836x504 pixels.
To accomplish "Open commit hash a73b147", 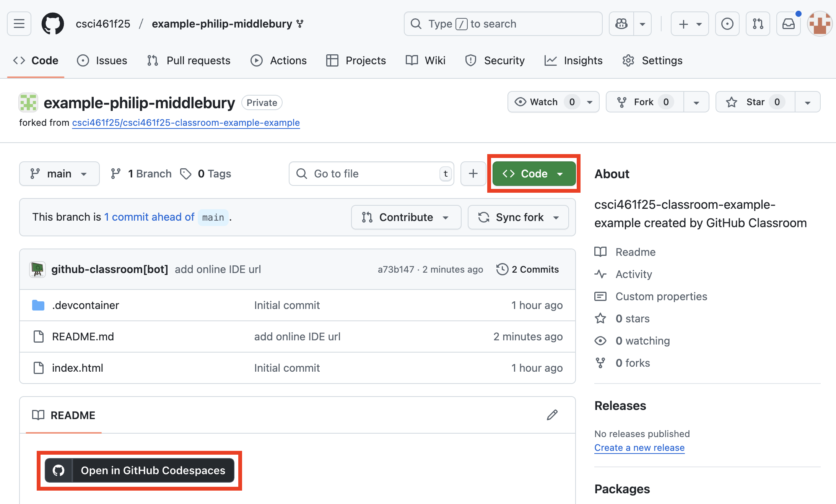I will click(396, 269).
